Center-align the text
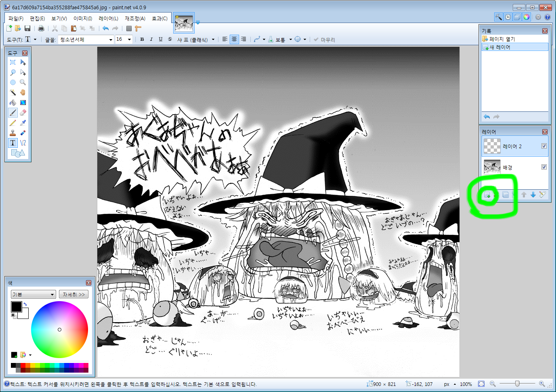Screen dimensions: 556x392 point(234,39)
